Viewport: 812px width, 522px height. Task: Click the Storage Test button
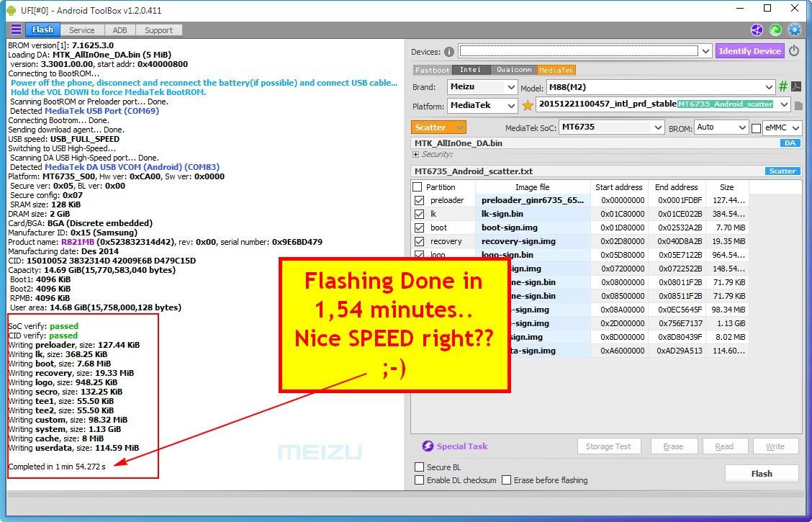(x=608, y=446)
